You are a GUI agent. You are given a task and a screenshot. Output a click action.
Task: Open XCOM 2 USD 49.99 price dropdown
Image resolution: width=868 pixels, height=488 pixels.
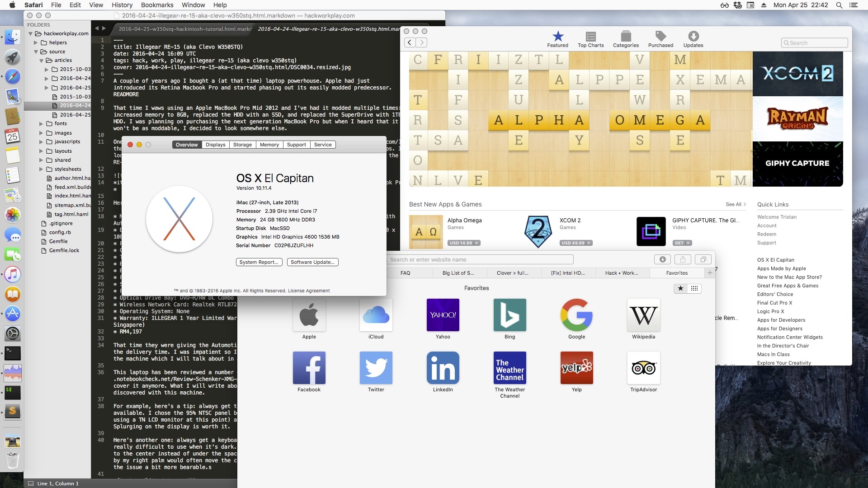pyautogui.click(x=588, y=243)
